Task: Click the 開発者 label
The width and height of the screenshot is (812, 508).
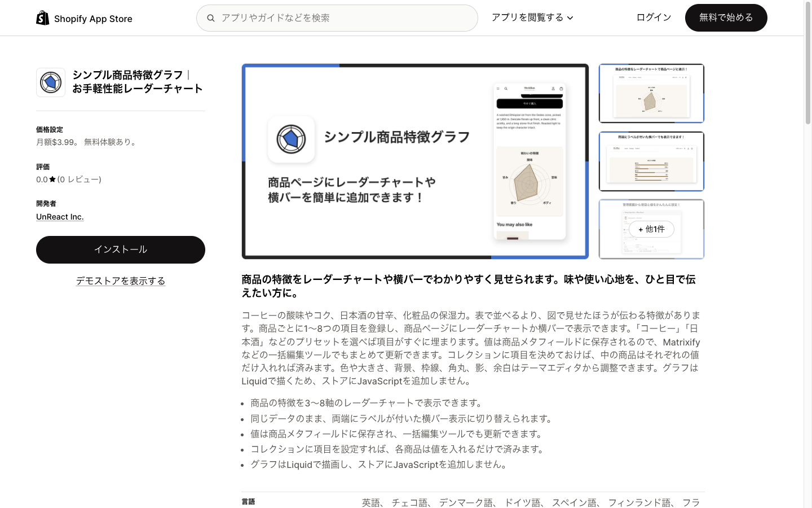Action: pyautogui.click(x=46, y=204)
